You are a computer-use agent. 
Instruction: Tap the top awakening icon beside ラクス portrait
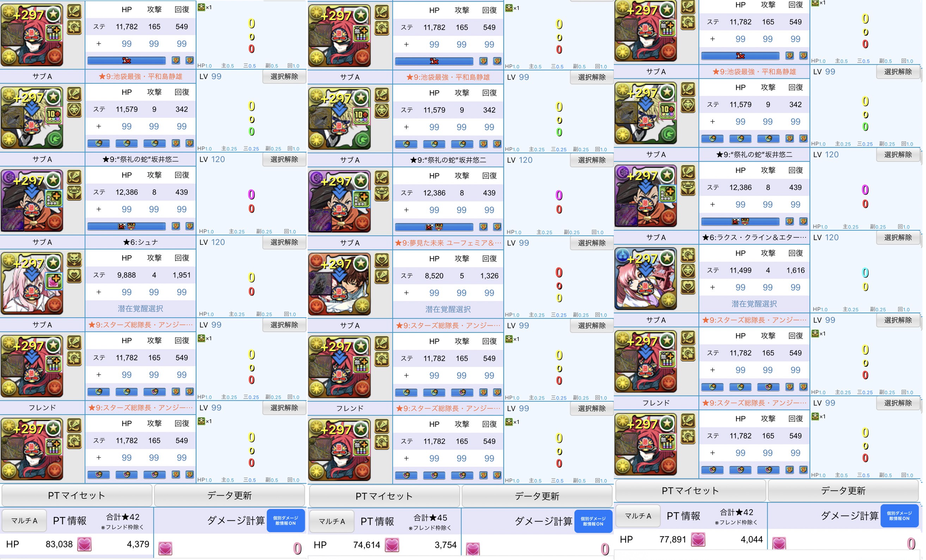[688, 255]
